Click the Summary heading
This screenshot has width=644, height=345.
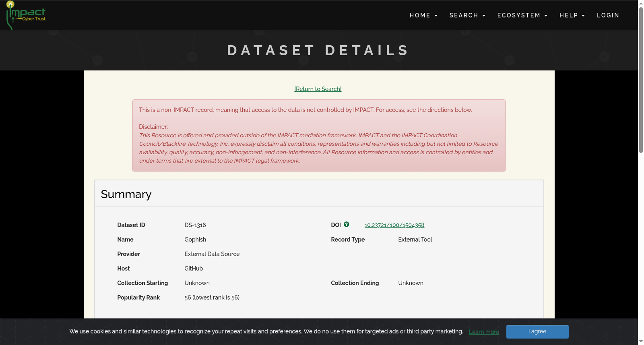(x=126, y=194)
